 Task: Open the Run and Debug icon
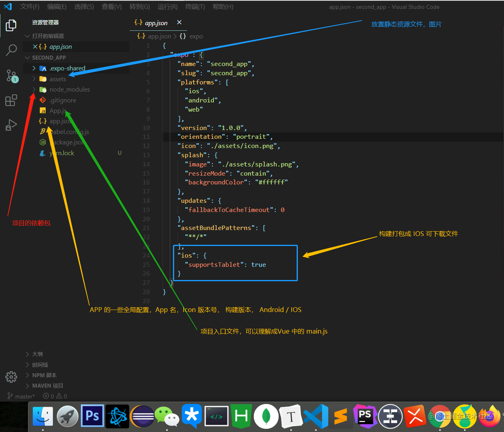click(x=11, y=125)
